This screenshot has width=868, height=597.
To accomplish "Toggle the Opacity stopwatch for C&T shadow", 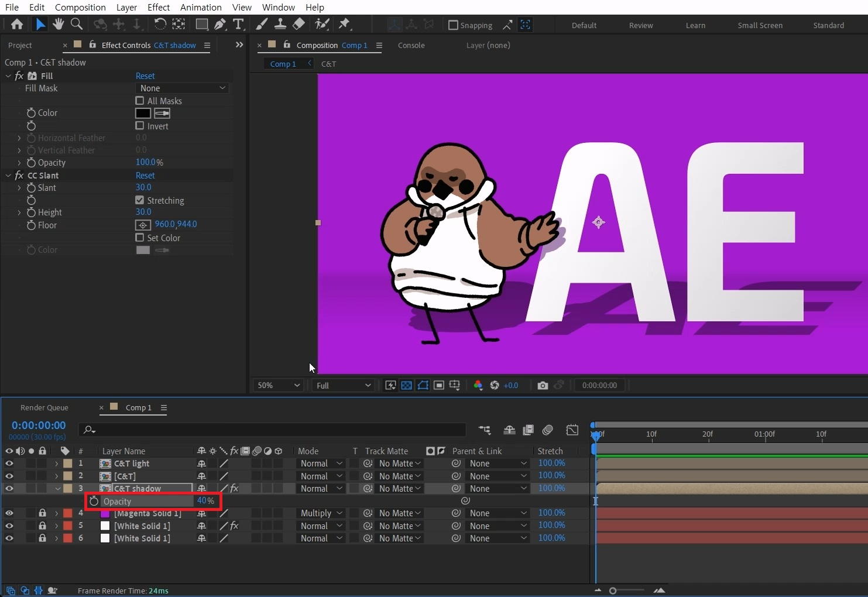I will coord(94,501).
